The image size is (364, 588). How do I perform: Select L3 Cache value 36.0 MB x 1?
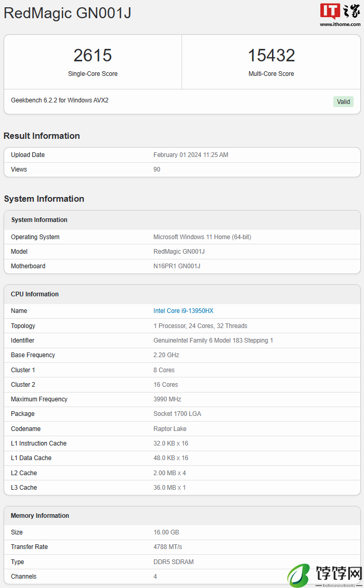169,488
